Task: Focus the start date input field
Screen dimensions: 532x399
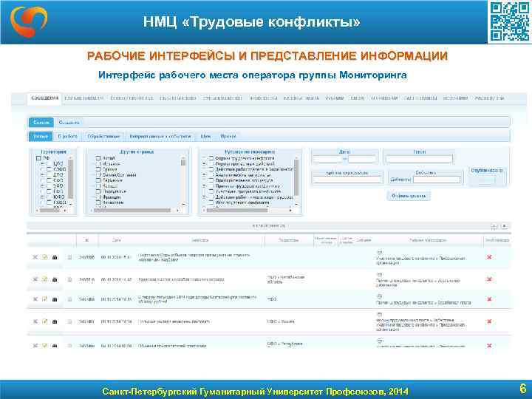Action: tap(327, 159)
